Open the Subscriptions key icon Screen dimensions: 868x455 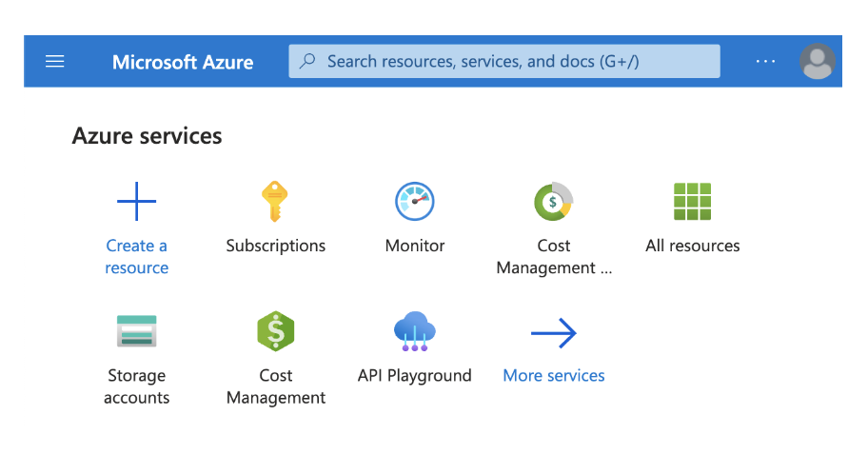[274, 202]
